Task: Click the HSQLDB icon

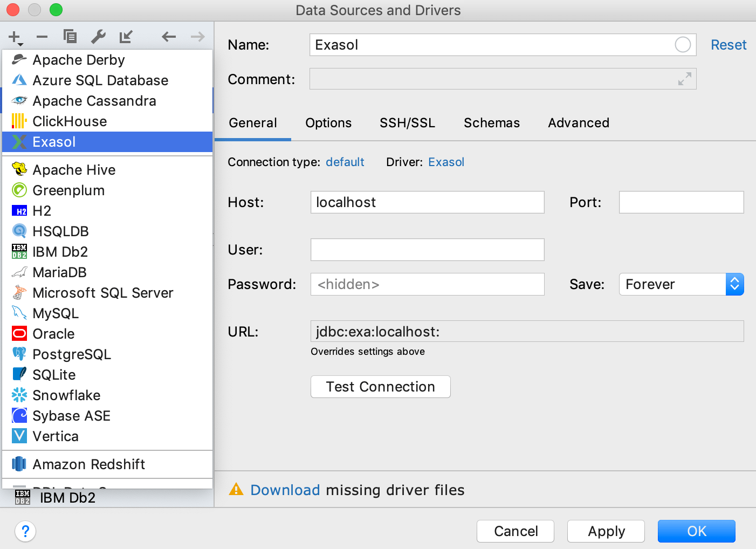Action: (x=19, y=231)
